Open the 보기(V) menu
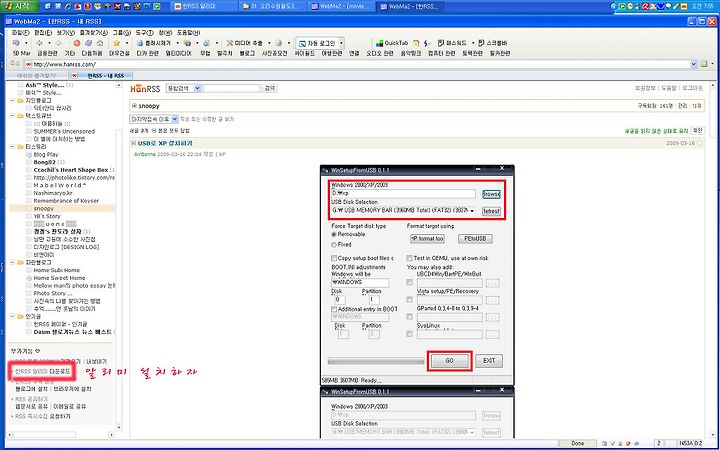 [66, 33]
